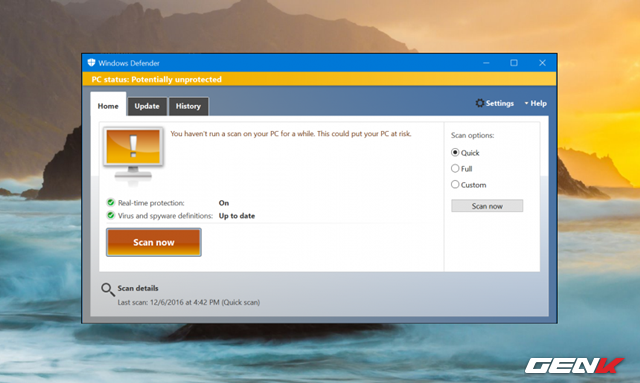The height and width of the screenshot is (383, 640).
Task: Click the gray Scan now button
Action: (x=487, y=206)
